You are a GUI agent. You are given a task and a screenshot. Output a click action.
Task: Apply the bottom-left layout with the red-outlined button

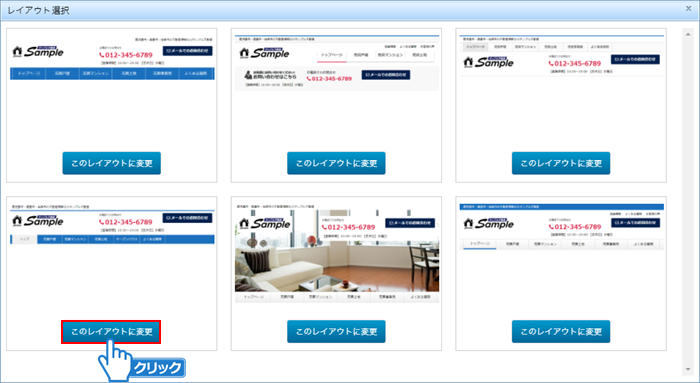(x=111, y=332)
